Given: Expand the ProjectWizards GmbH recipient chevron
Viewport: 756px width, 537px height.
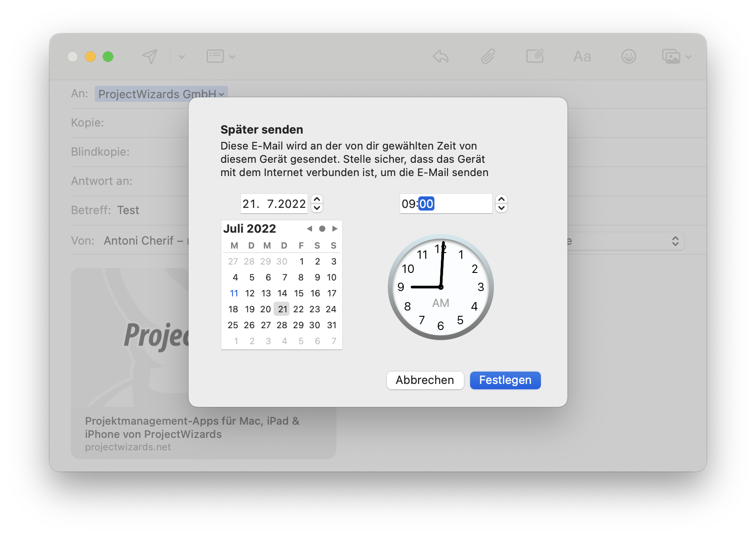Looking at the screenshot, I should (x=221, y=94).
